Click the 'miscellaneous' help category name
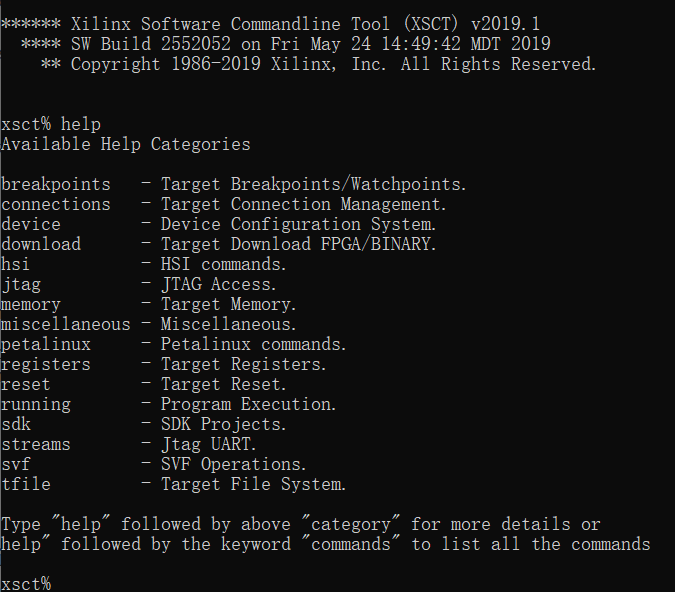Viewport: 675px width, 592px height. 66,324
